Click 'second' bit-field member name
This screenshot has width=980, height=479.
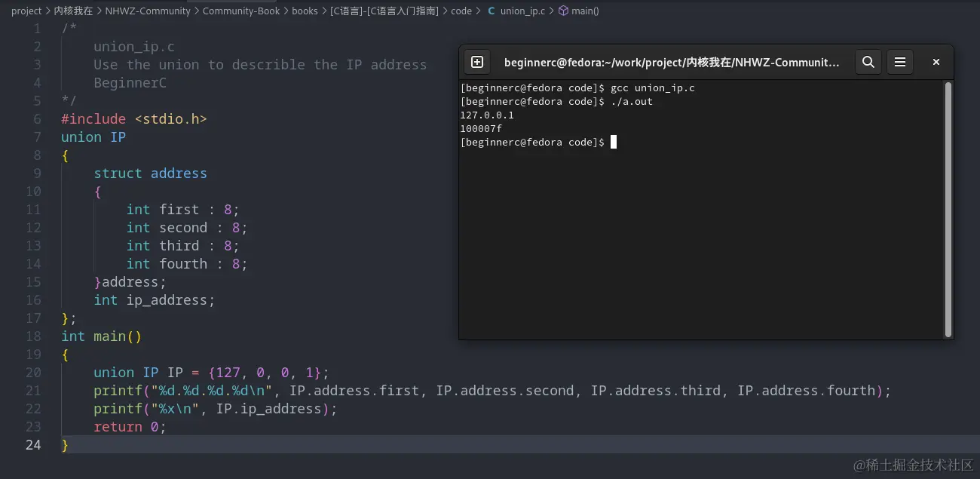coord(183,228)
